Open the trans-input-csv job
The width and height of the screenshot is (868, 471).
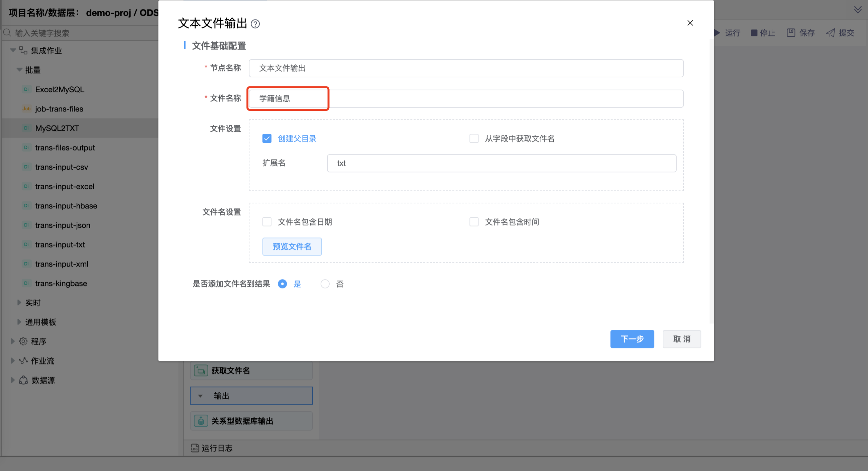[61, 167]
